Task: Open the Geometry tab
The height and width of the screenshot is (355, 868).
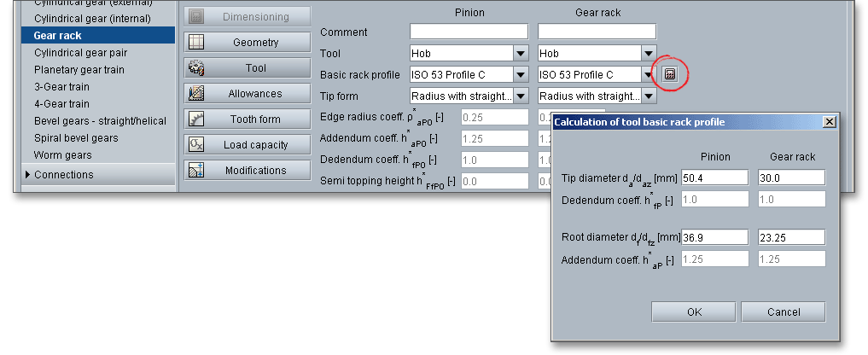Action: click(x=247, y=43)
